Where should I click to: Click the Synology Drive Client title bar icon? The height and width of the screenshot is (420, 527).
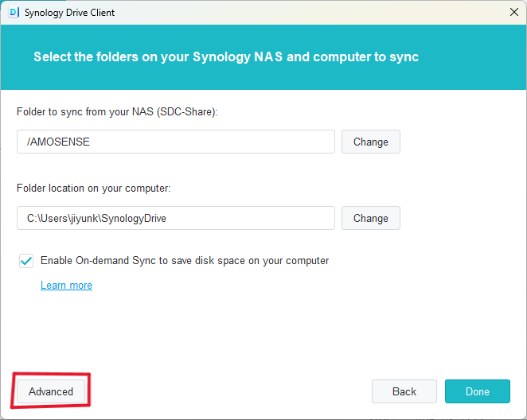tap(14, 13)
